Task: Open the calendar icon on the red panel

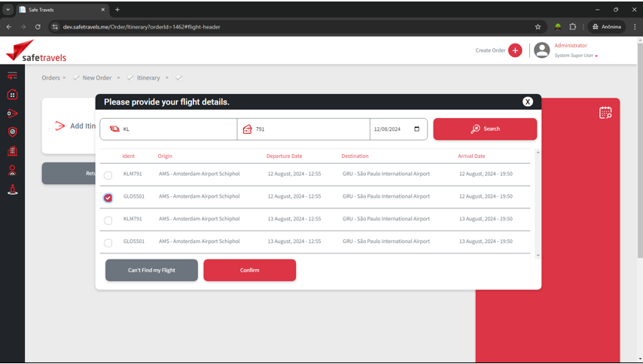Action: tap(605, 113)
